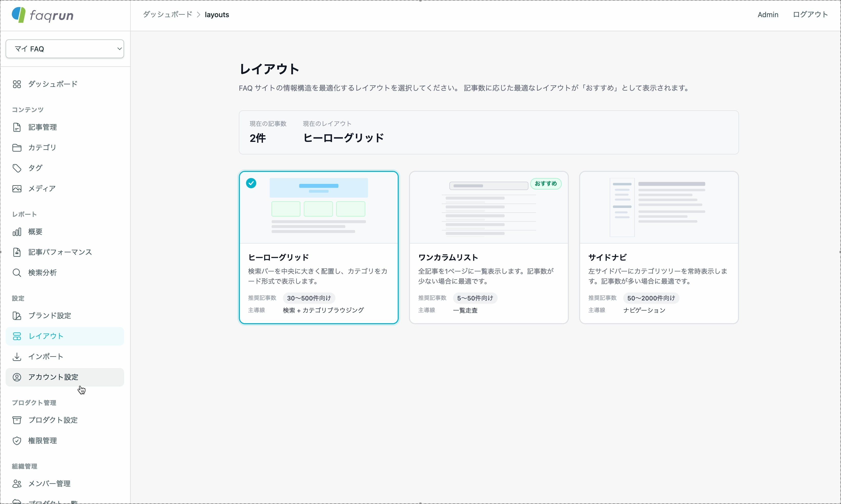
Task: Click the タグ tag icon
Action: point(17,168)
